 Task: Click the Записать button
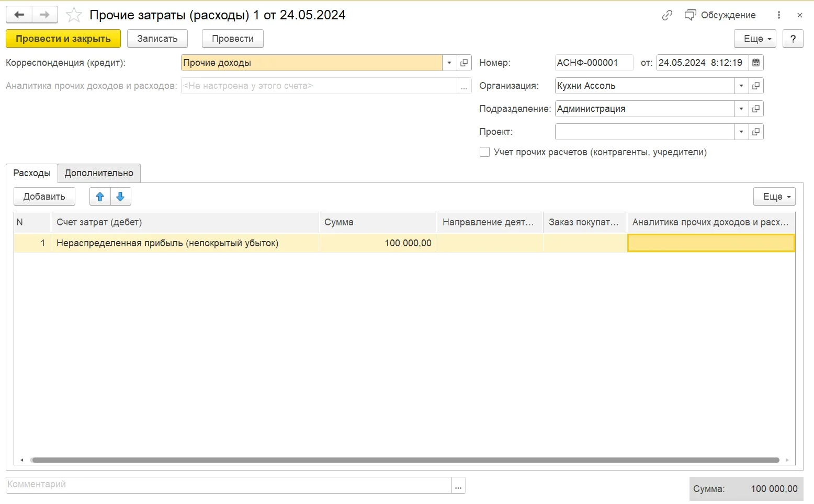(157, 39)
